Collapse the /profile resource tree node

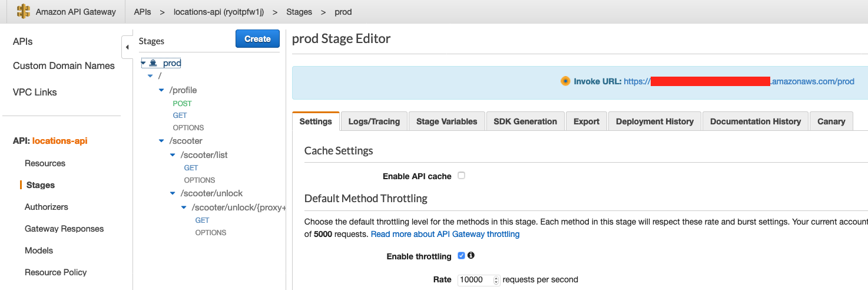tap(162, 90)
